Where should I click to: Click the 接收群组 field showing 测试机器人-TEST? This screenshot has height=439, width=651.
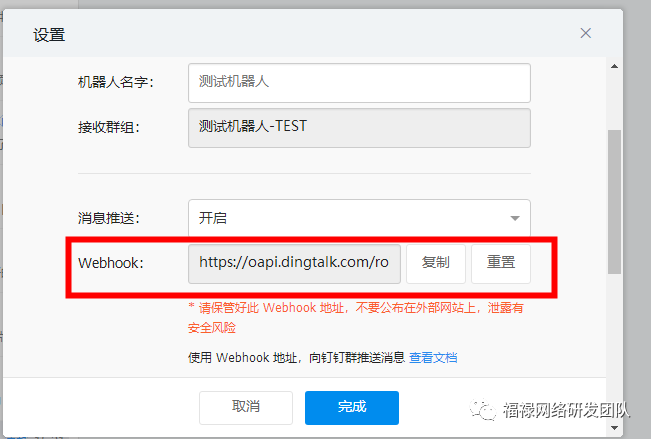tap(359, 128)
